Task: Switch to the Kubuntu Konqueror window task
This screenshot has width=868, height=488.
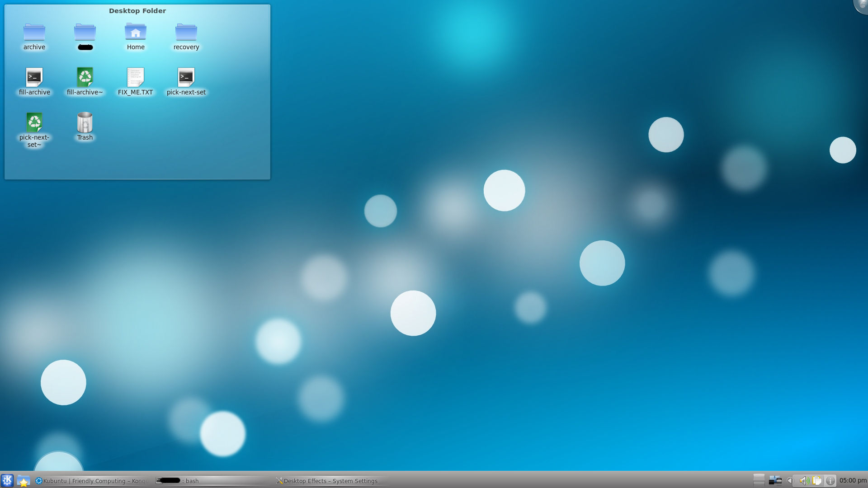Action: (93, 481)
